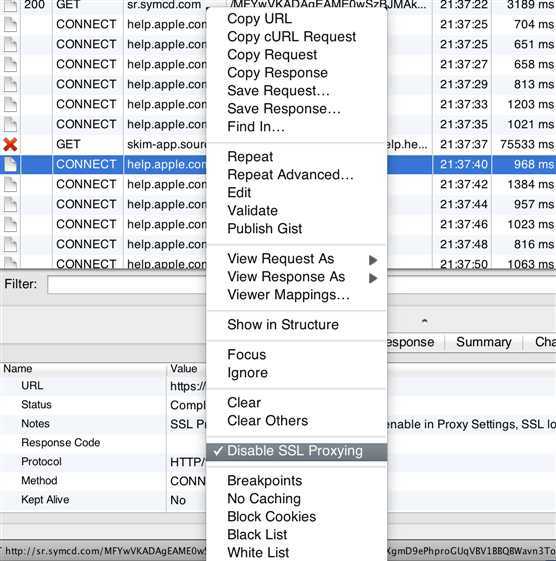This screenshot has height=561, width=556.
Task: Choose Copy URL from context menu
Action: click(x=259, y=19)
